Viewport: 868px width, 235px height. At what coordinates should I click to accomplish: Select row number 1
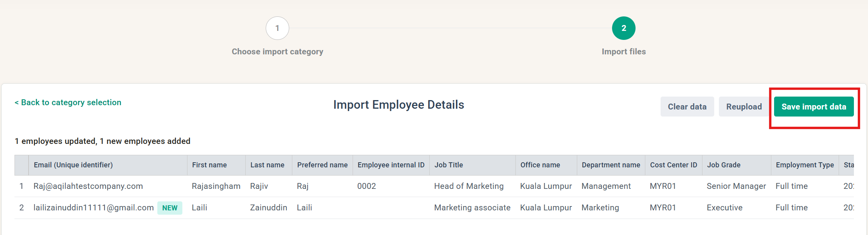click(22, 186)
